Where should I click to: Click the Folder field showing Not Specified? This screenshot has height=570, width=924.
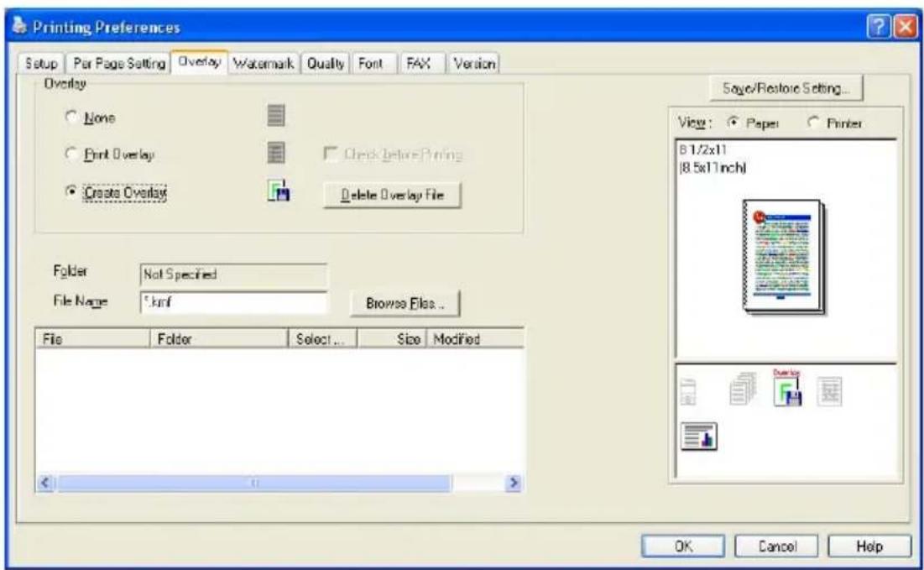[x=233, y=275]
